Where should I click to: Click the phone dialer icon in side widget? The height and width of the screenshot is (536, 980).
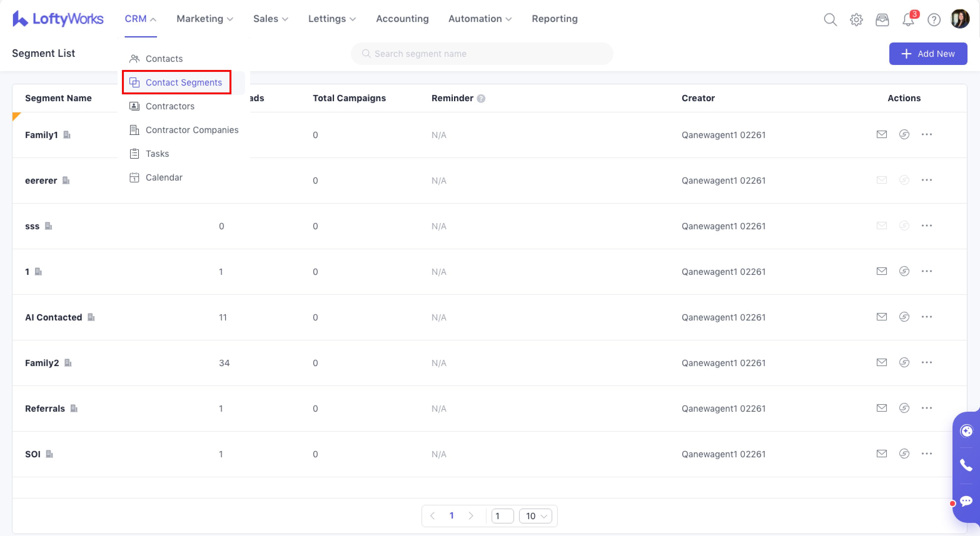tap(966, 465)
